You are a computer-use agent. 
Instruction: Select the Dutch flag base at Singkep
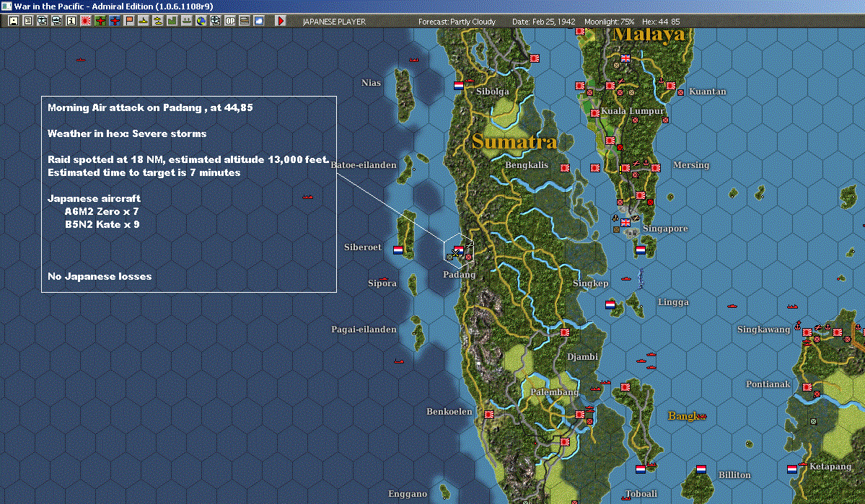point(610,304)
